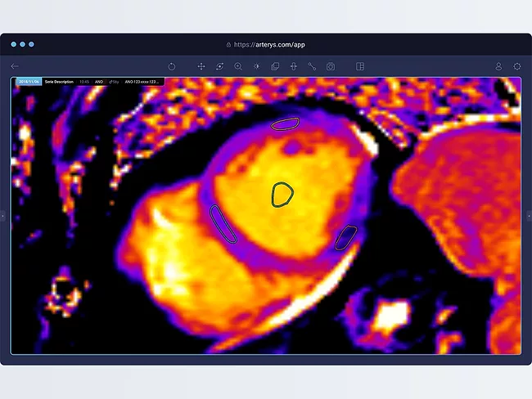This screenshot has height=399, width=532.
Task: Select the zoom magnifier tool
Action: [238, 66]
